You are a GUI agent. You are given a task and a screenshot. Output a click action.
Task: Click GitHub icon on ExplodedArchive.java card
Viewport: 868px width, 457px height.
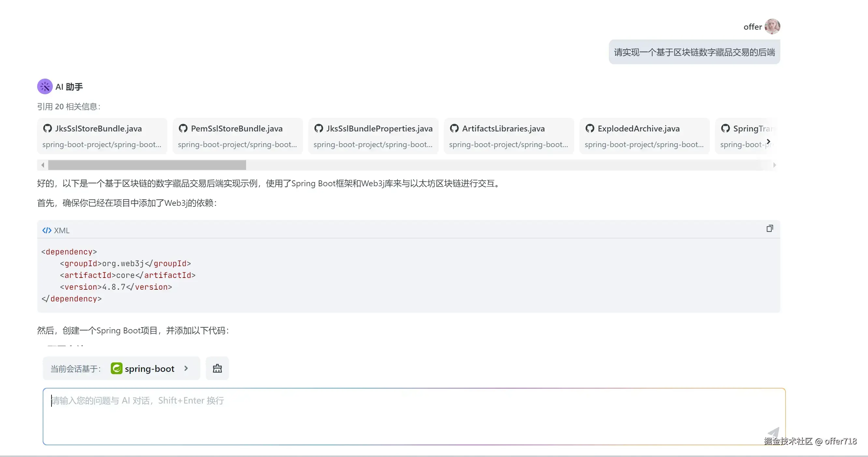[590, 129]
